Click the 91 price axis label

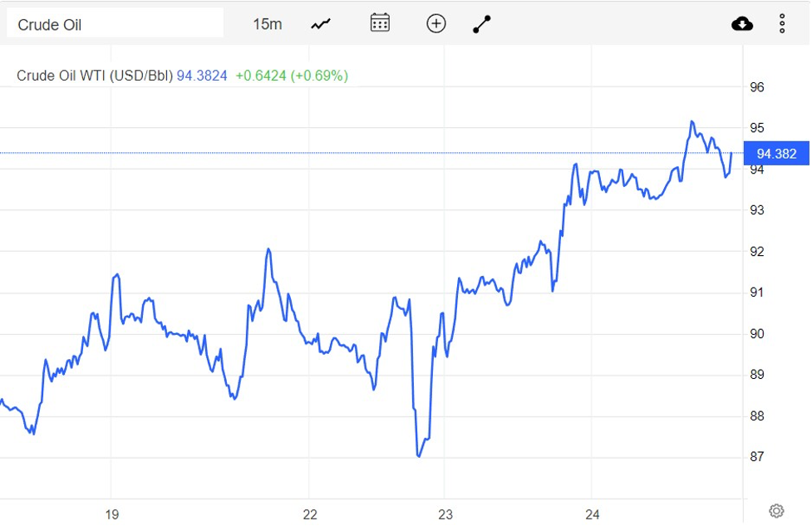pos(757,292)
